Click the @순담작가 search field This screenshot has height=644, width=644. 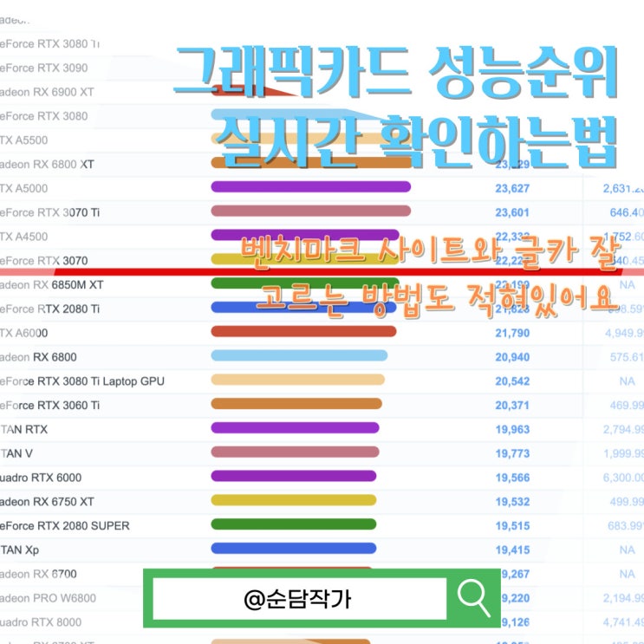(299, 598)
